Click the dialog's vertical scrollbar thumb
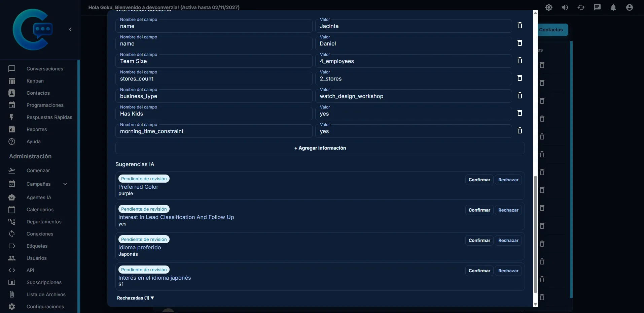The image size is (644, 313). (x=535, y=234)
